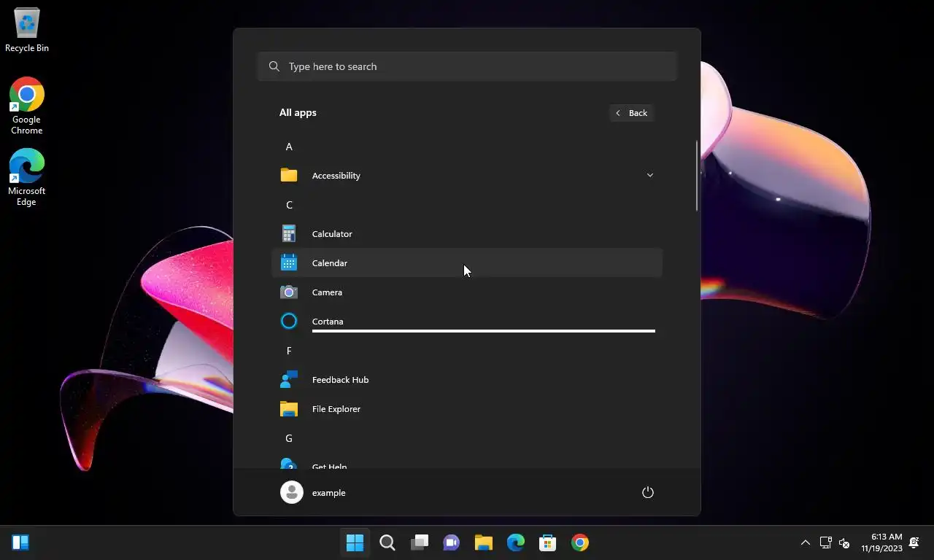Go Back from All apps
The height and width of the screenshot is (560, 934).
[632, 113]
